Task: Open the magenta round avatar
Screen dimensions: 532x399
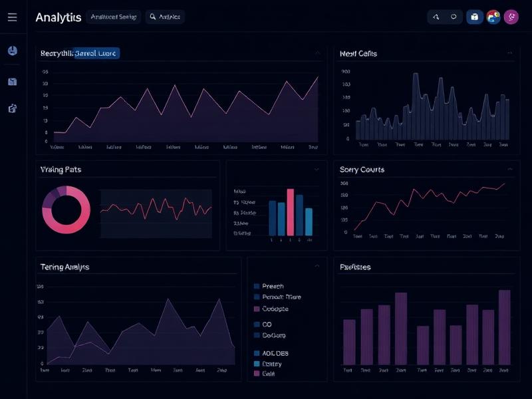Action: (x=511, y=17)
